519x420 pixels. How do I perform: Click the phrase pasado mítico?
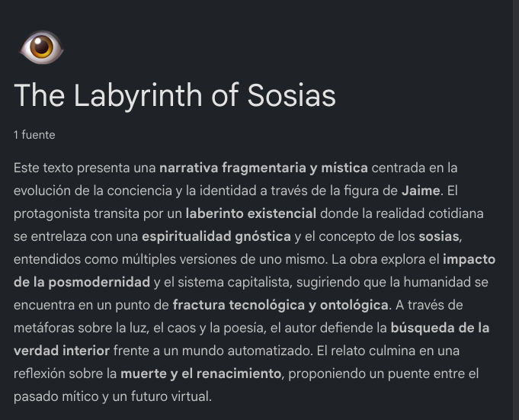click(56, 396)
